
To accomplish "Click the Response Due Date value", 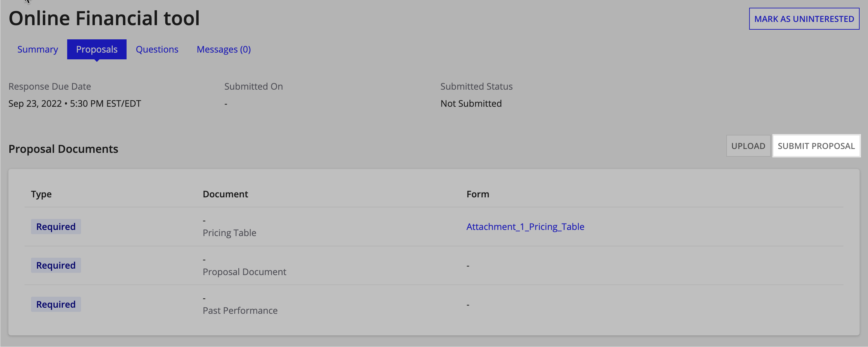I will (75, 103).
